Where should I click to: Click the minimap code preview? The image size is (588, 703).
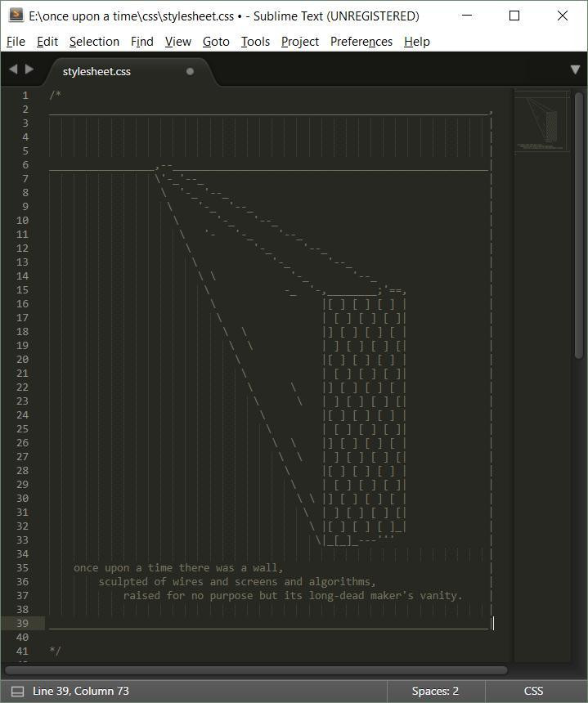541,121
